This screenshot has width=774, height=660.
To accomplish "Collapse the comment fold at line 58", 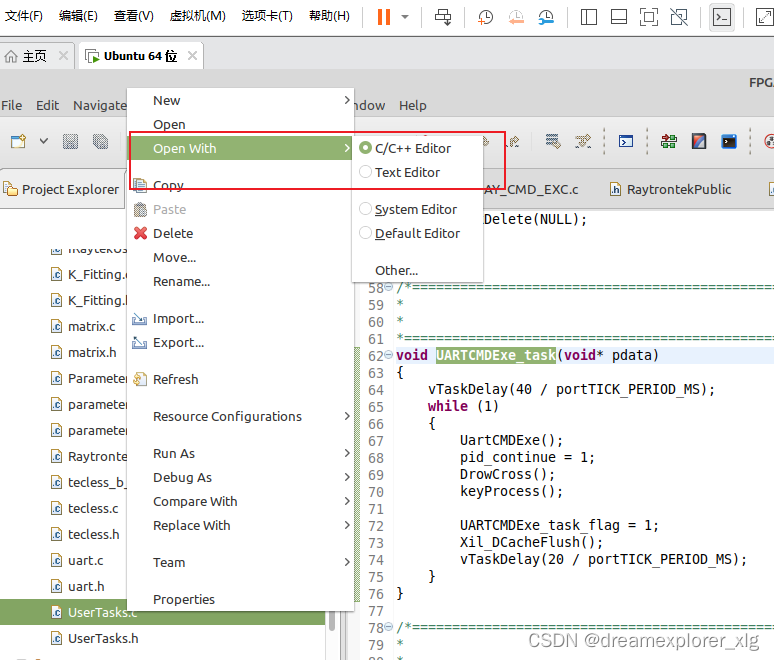I will coord(388,287).
